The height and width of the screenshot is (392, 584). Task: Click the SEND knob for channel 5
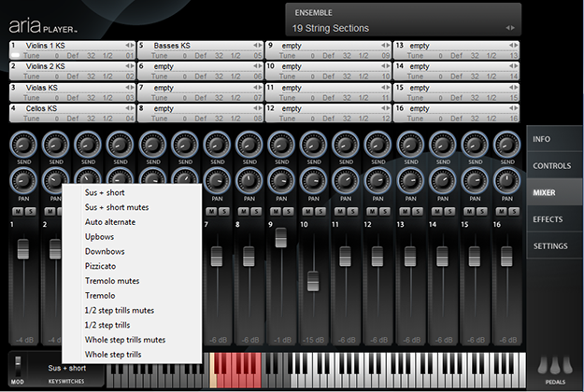[152, 145]
